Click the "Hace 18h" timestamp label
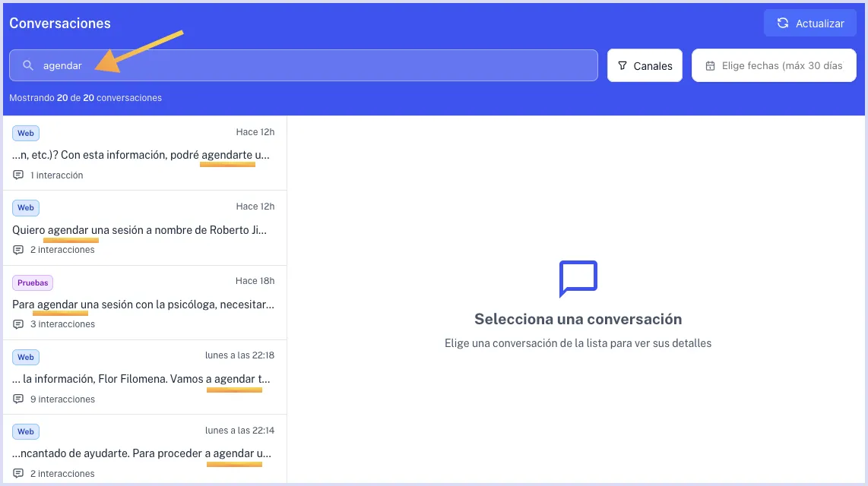This screenshot has height=486, width=868. [x=255, y=281]
